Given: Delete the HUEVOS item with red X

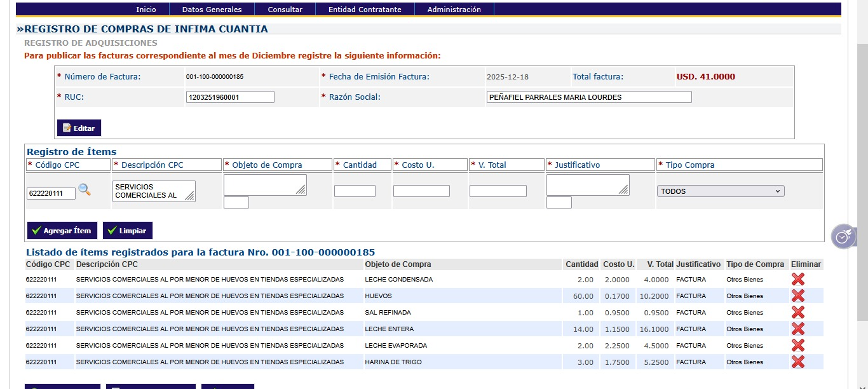Looking at the screenshot, I should pyautogui.click(x=798, y=296).
